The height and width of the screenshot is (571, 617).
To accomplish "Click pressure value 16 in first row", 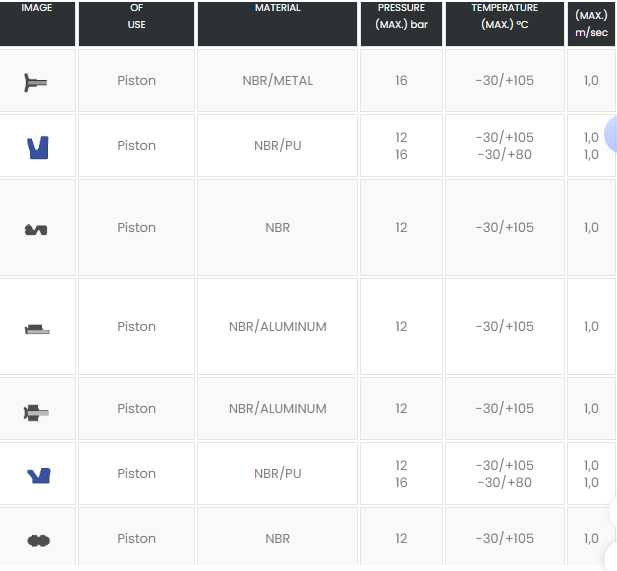I will tap(401, 81).
